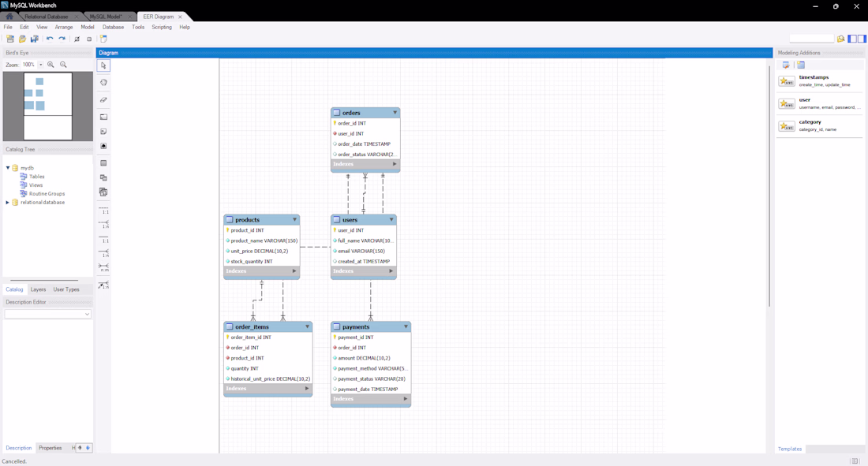Select Routine Groups in Catalog Tree
This screenshot has width=868, height=466.
tap(47, 194)
